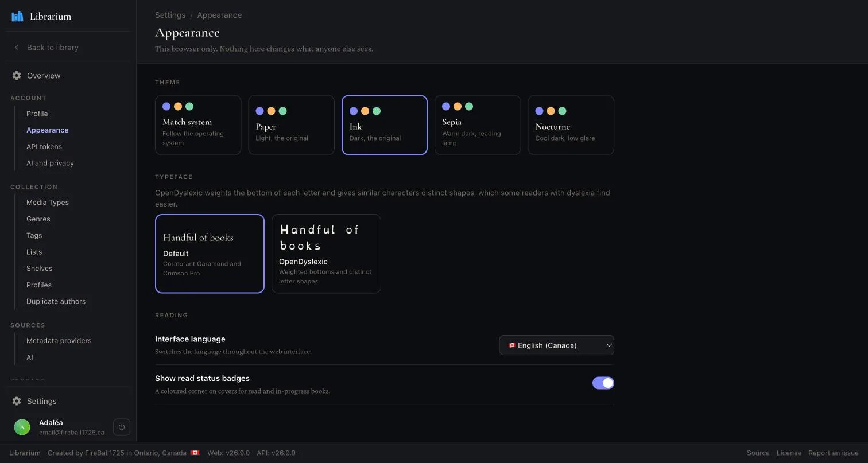This screenshot has height=463, width=868.
Task: Choose the Default typeface card
Action: (210, 254)
